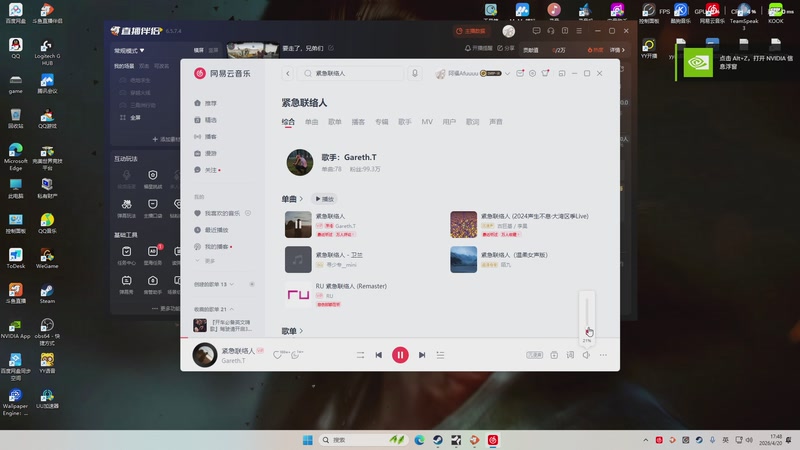Switch to 歌手 tab
Image resolution: width=800 pixels, height=450 pixels.
405,122
